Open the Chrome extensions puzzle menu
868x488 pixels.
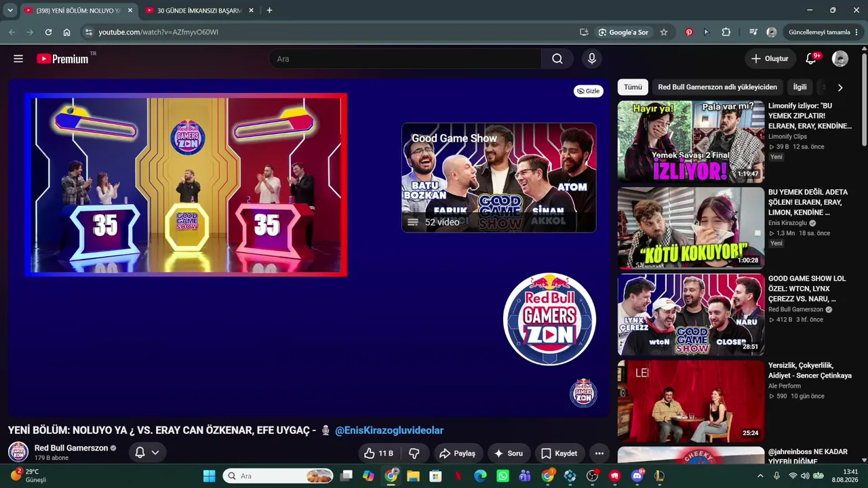tap(726, 32)
